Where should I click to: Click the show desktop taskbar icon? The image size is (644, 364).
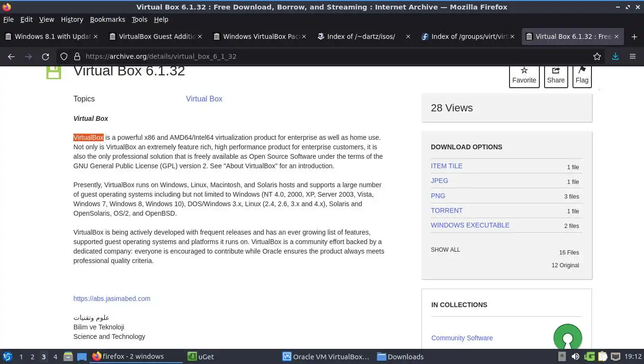click(x=82, y=356)
